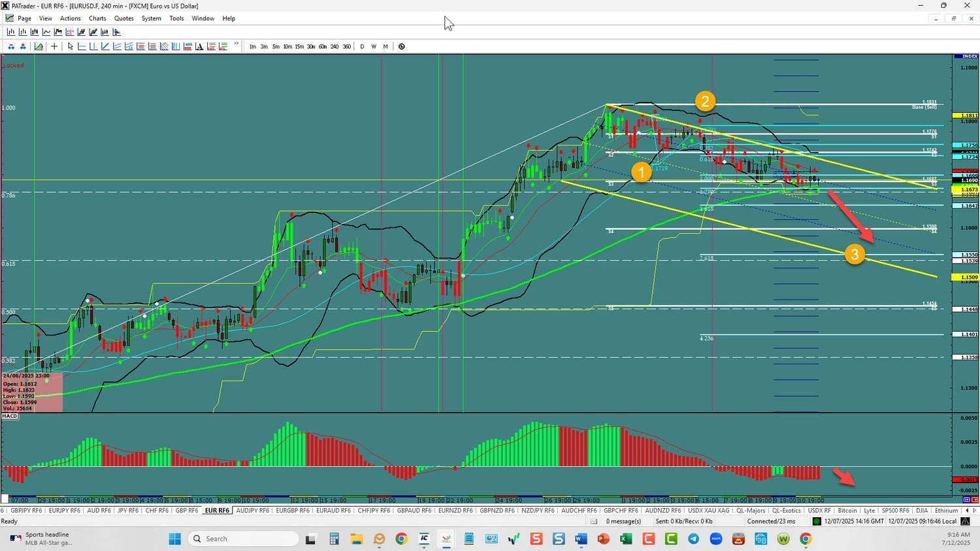This screenshot has height=551, width=980.
Task: Select the 360 timeframe button
Action: pos(346,46)
